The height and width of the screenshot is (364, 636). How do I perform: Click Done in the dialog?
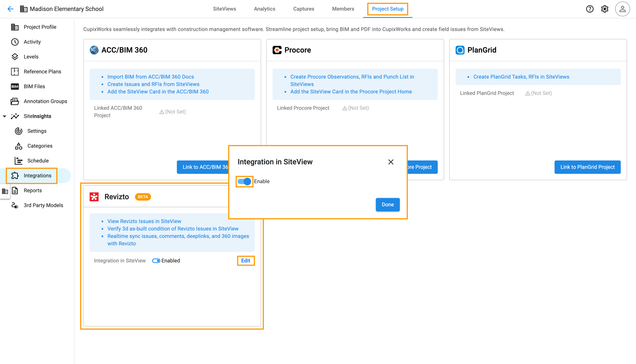pyautogui.click(x=388, y=205)
